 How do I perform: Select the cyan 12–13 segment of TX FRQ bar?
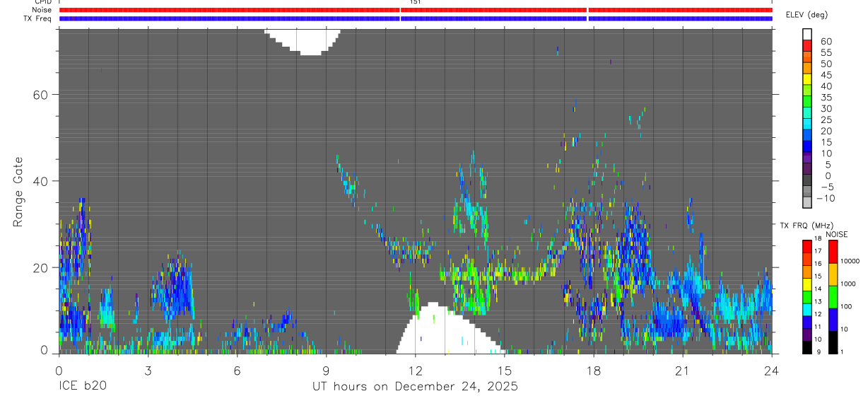click(x=807, y=310)
